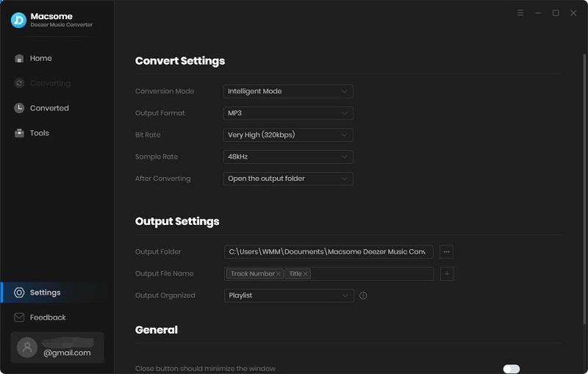
Task: Remove the Track Number tag
Action: (x=279, y=274)
